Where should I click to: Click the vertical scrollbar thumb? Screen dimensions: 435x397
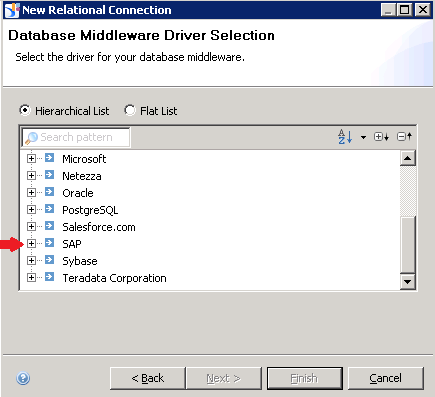pos(407,245)
